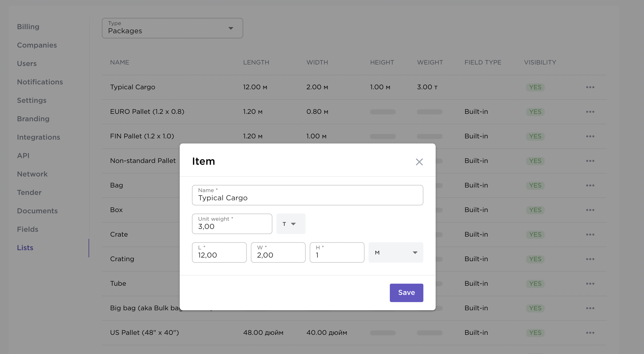Viewport: 644px width, 354px height.
Task: Open more options for Bag row
Action: 590,185
